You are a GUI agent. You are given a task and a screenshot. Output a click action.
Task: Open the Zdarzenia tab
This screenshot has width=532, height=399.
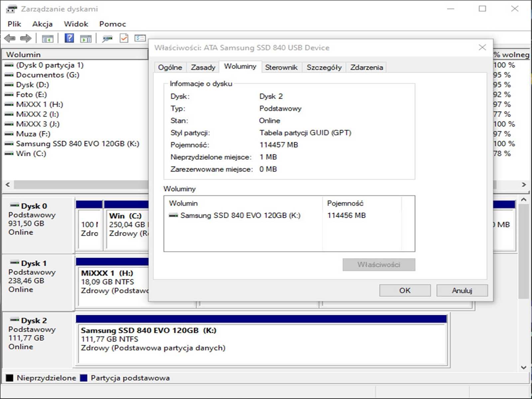pos(366,67)
